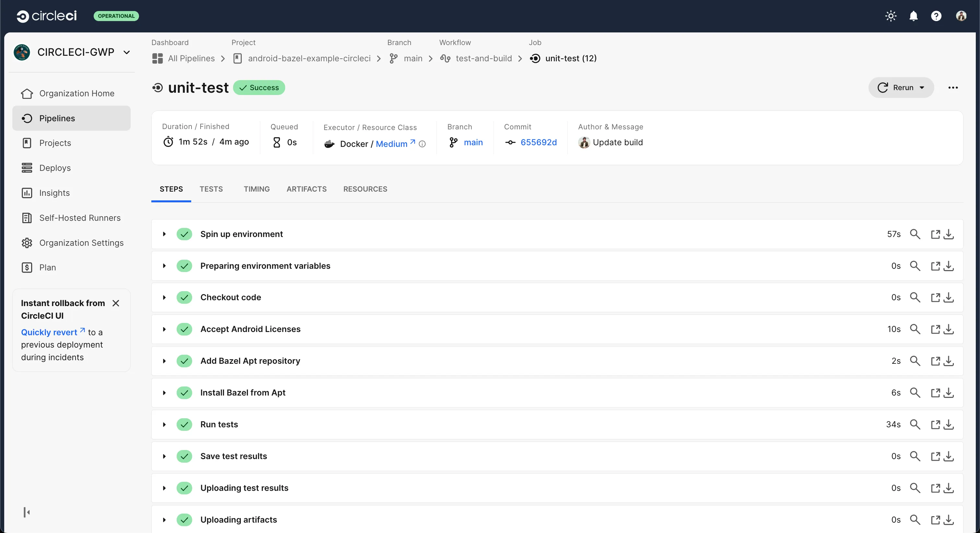Open the help question mark icon

coord(936,16)
